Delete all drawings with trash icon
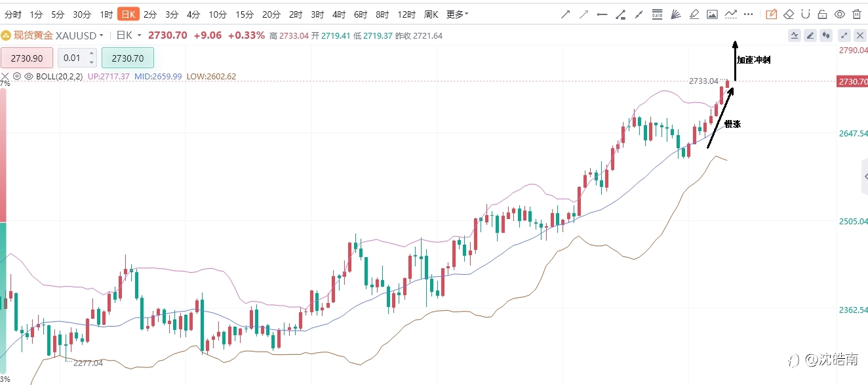 pos(856,14)
